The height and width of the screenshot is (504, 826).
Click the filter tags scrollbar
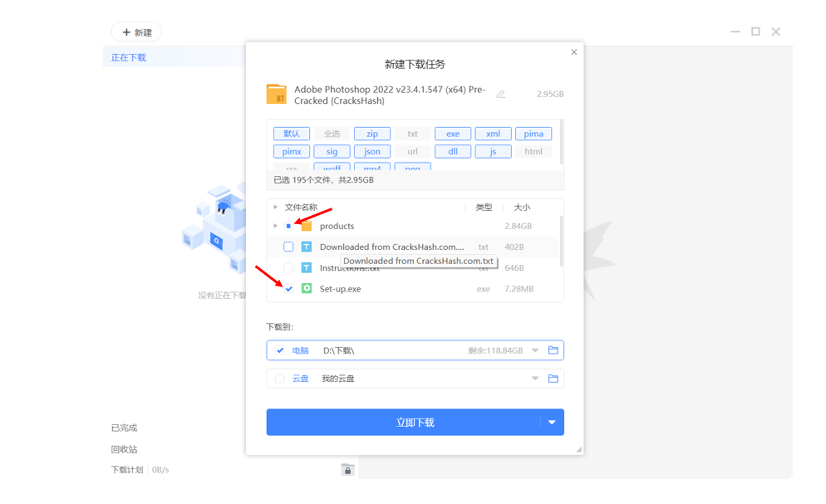coord(562,142)
